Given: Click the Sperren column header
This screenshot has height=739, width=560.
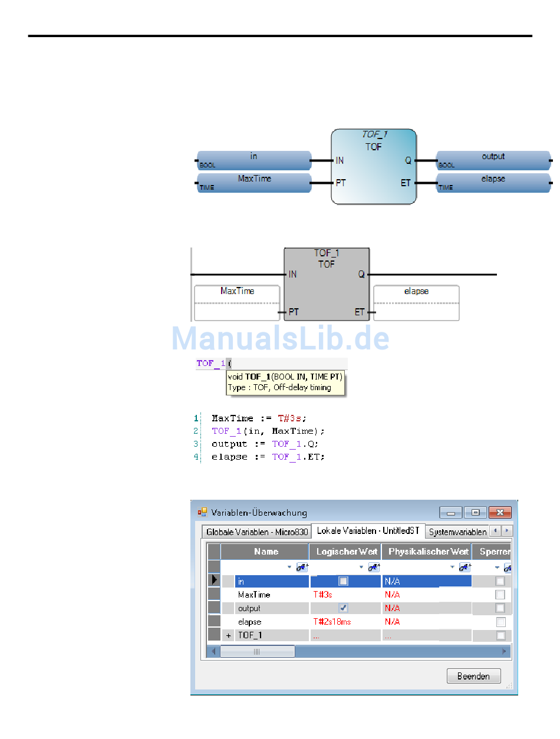Looking at the screenshot, I should (492, 552).
